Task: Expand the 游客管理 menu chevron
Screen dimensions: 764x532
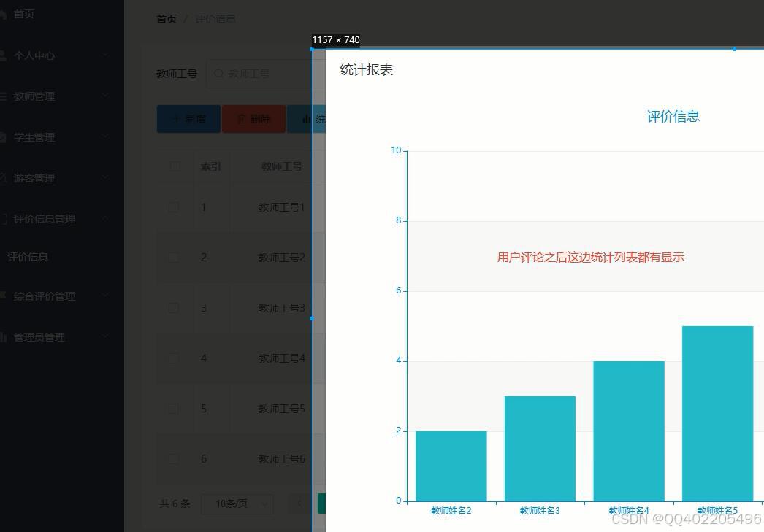Action: tap(104, 177)
